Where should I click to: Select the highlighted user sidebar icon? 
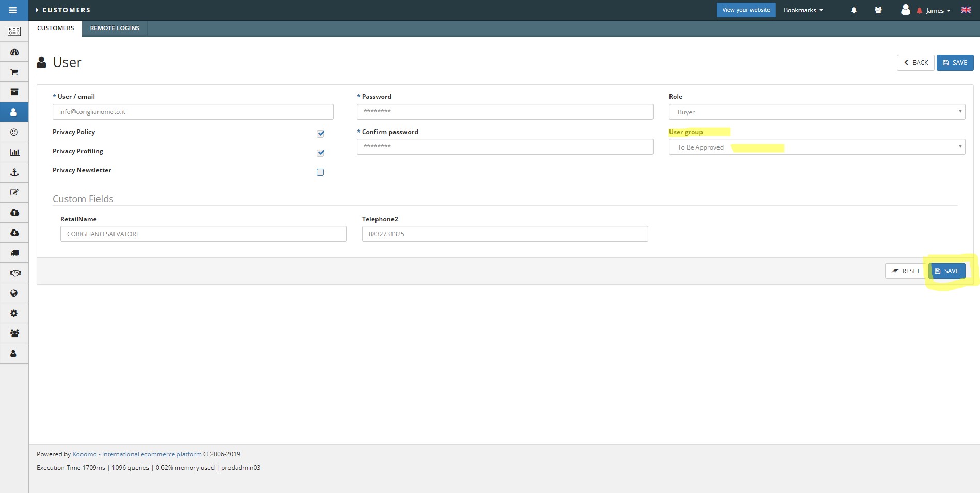tap(14, 112)
